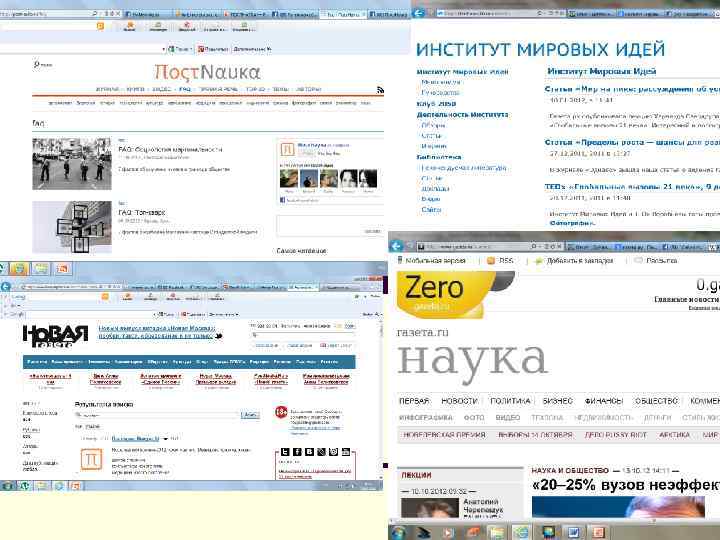720x540 pixels.
Task: Click the back arrow in the Gazeta.ru browser
Action: (396, 246)
